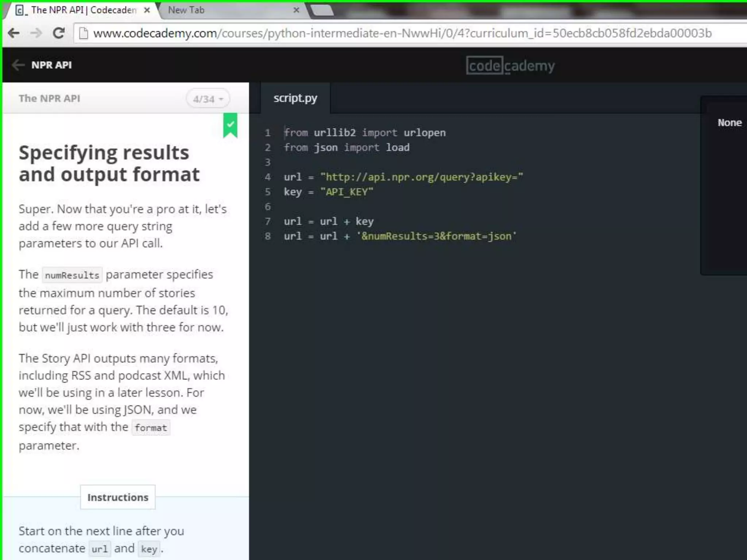The image size is (747, 560).
Task: Click the numResults code term in lesson
Action: 72,275
